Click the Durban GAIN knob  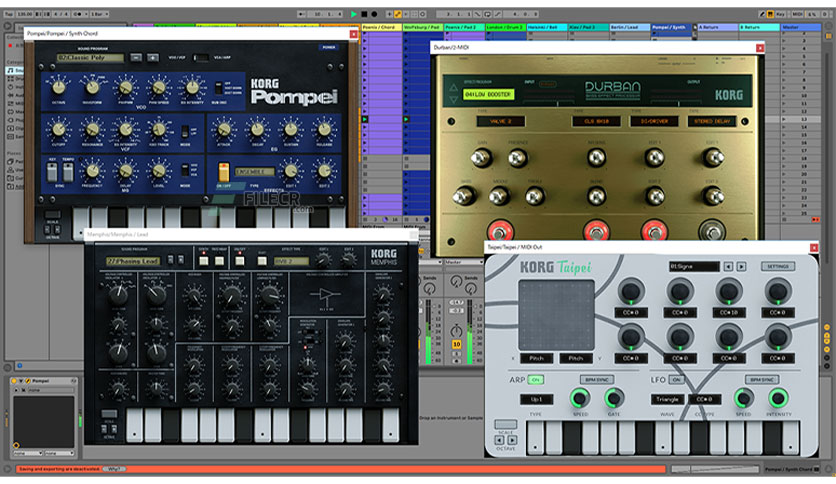tap(481, 158)
